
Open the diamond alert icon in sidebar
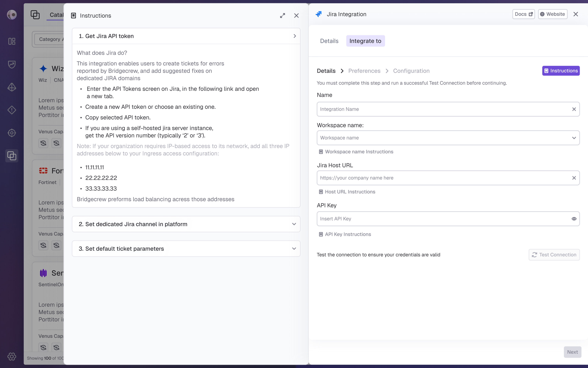tap(12, 110)
